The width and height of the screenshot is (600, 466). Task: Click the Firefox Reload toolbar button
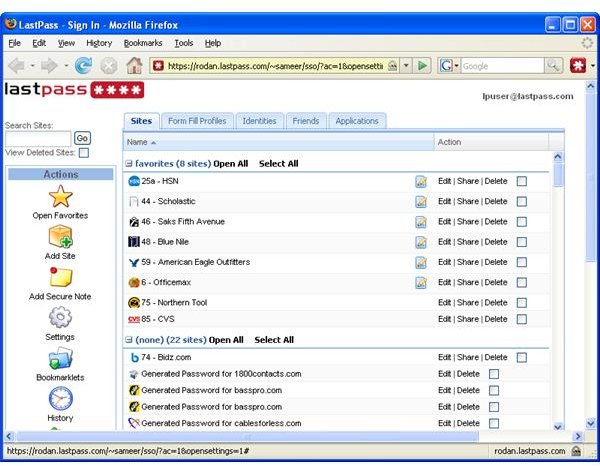[x=83, y=65]
